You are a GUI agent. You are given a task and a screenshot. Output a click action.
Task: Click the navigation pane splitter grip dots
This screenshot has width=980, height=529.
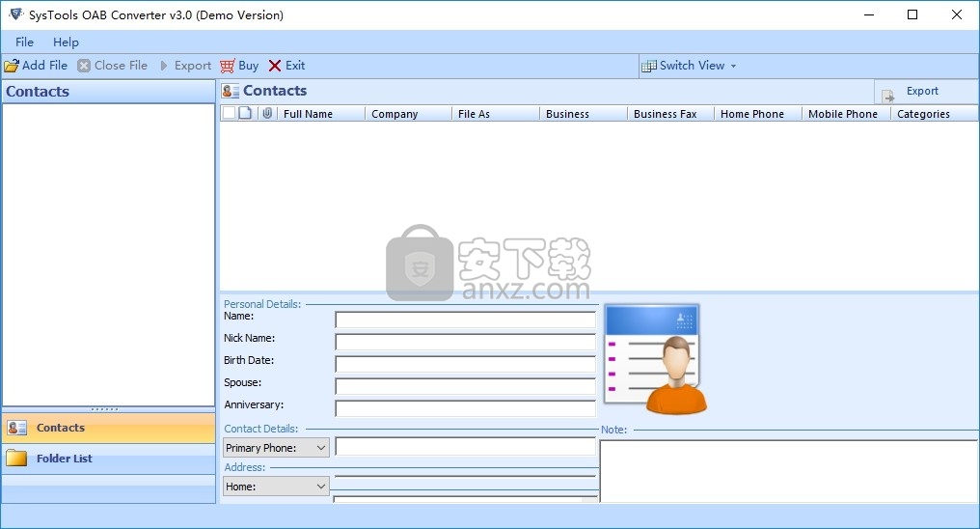tap(104, 409)
